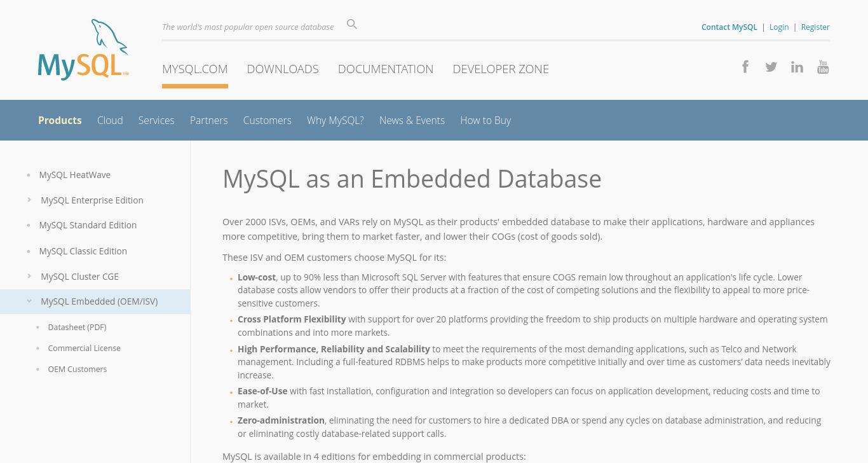868x463 pixels.
Task: Open the News & Events menu item
Action: point(412,120)
